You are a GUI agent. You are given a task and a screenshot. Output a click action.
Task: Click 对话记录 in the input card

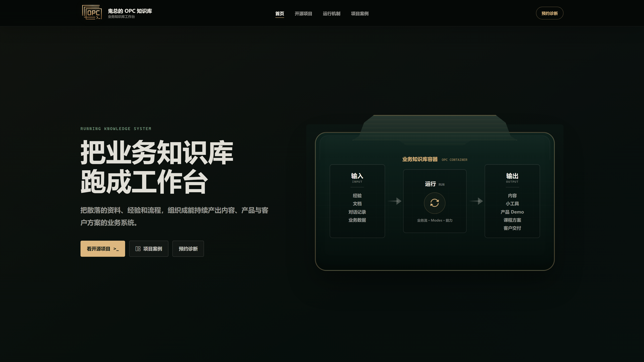357,212
